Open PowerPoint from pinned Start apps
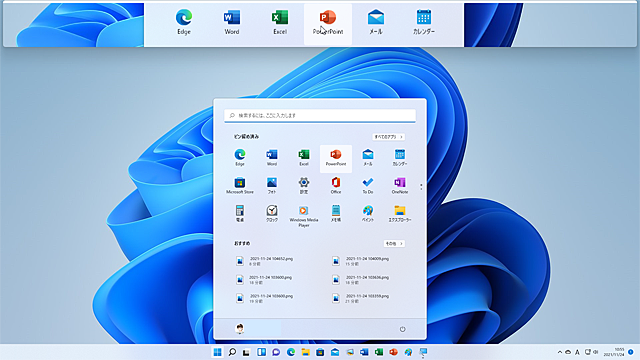Screen dimensions: 640x360 336,158
